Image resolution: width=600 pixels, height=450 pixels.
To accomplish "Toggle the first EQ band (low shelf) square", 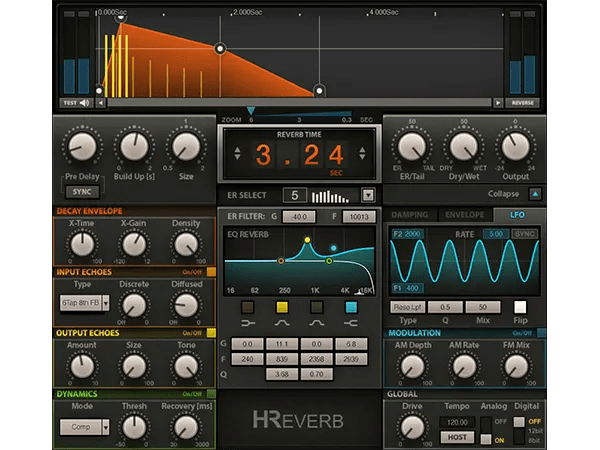I will click(248, 307).
